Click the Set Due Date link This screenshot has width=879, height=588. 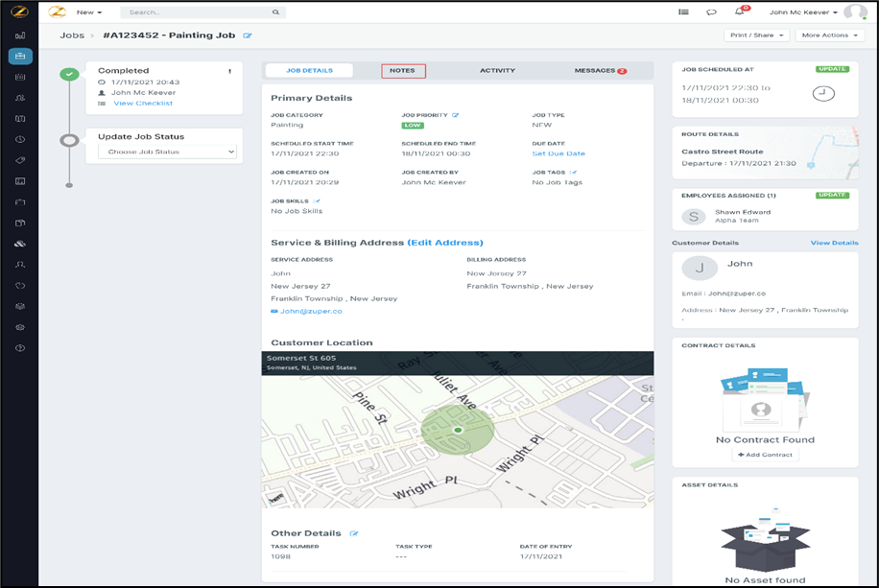(x=558, y=153)
